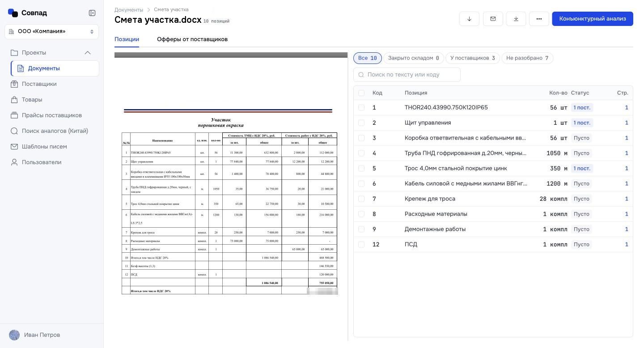Click the stack icon beside Прайсы поставщиков
Screen dimensions: 644x348
pyautogui.click(x=14, y=115)
